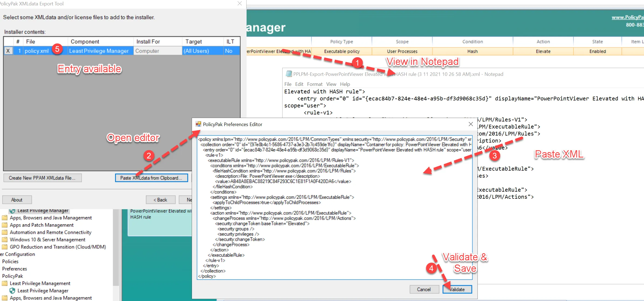Select Policies tree node
Image resolution: width=644 pixels, height=301 pixels.
(x=10, y=261)
